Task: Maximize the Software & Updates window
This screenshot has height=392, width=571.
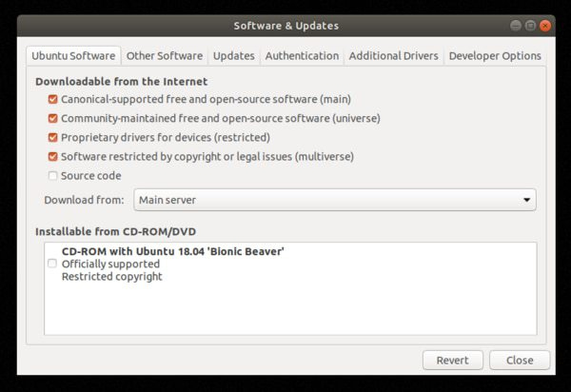Action: point(530,26)
